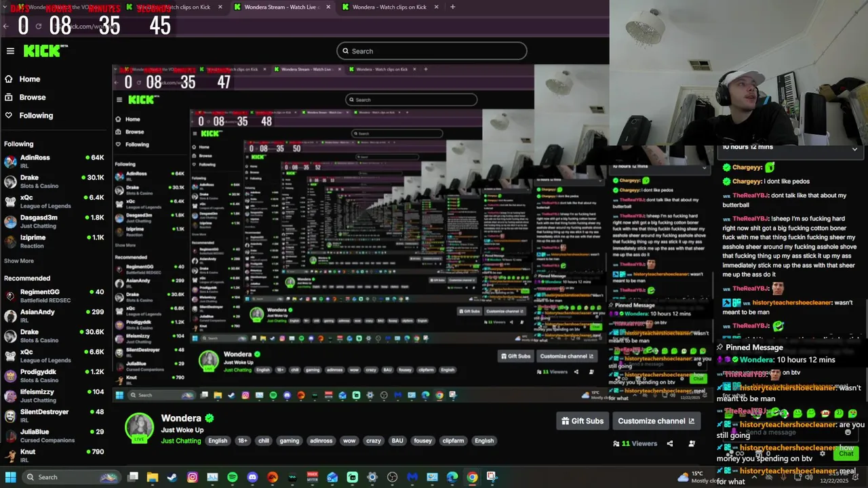Click the Gift Subs button
Viewport: 868px width, 488px height.
pos(583,421)
